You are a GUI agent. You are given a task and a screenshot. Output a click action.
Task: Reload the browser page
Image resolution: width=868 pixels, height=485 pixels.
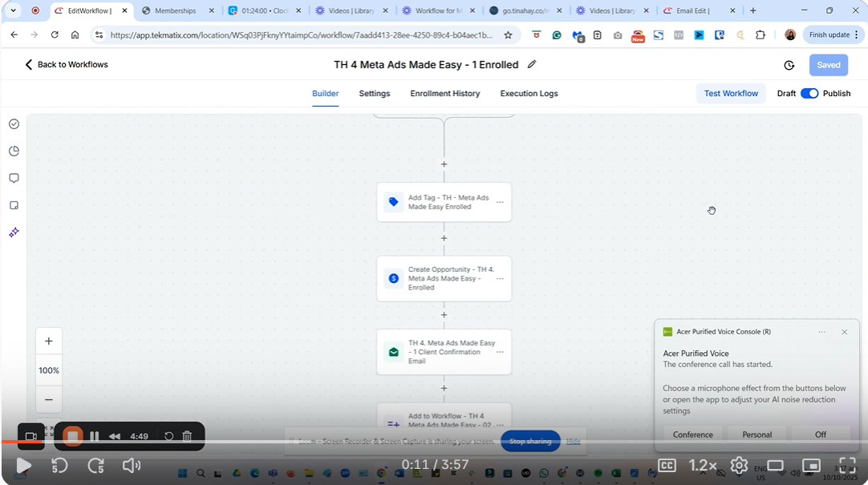pos(55,34)
